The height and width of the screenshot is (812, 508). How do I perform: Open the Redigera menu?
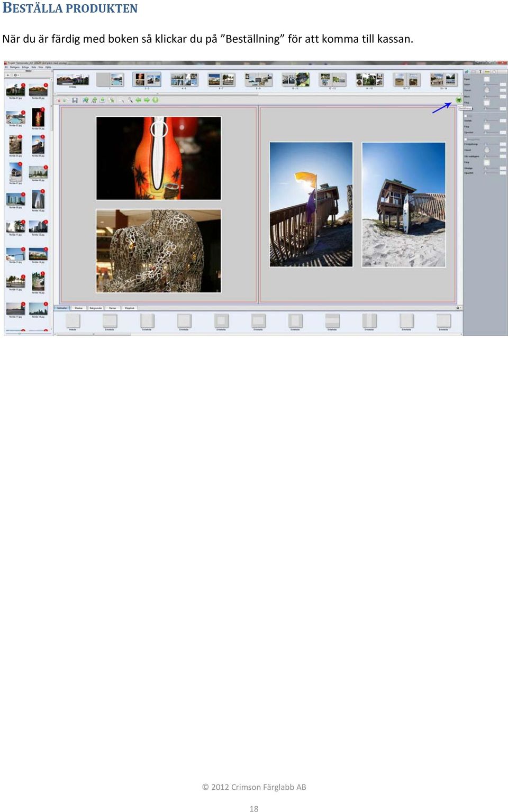pyautogui.click(x=14, y=67)
